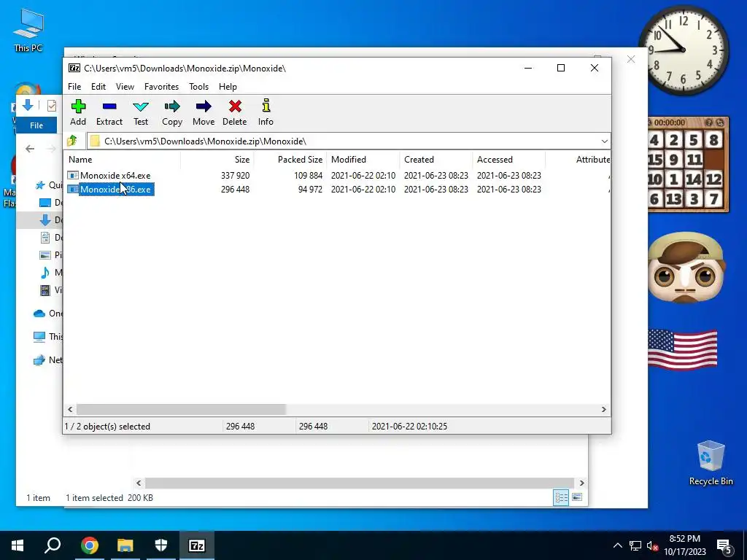The image size is (747, 560).
Task: Click 7-Zip taskbar button
Action: tap(197, 545)
